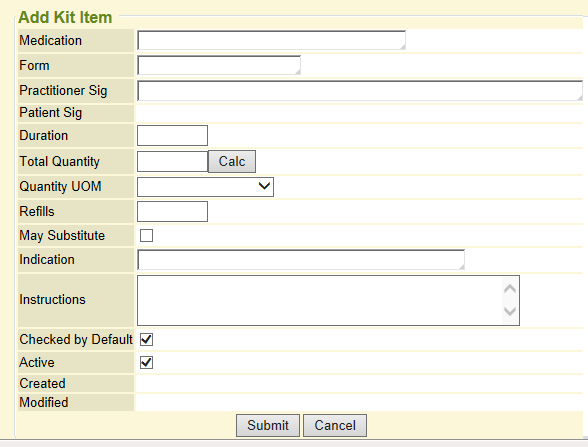This screenshot has width=588, height=447.
Task: Enable the May Substitute checkbox
Action: coord(146,236)
